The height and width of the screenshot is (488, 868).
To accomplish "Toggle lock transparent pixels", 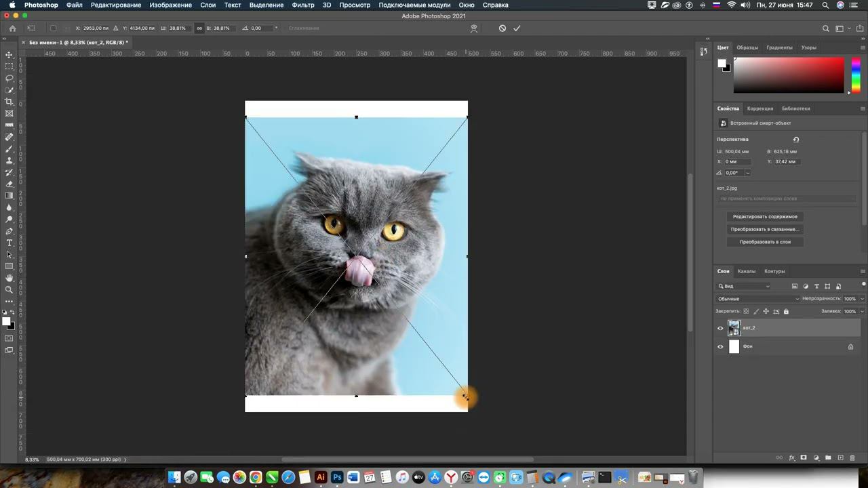I will pyautogui.click(x=746, y=311).
